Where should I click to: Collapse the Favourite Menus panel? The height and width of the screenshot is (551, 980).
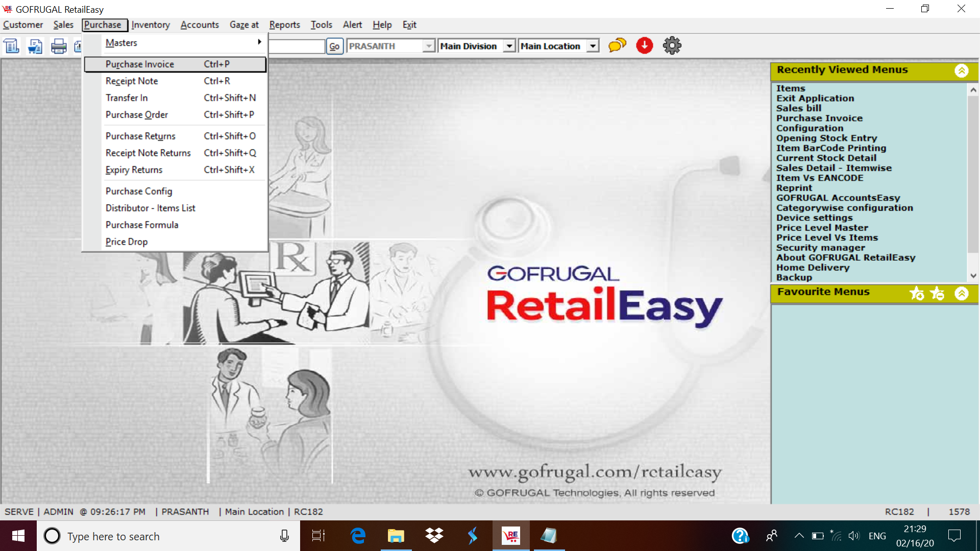pos(962,293)
